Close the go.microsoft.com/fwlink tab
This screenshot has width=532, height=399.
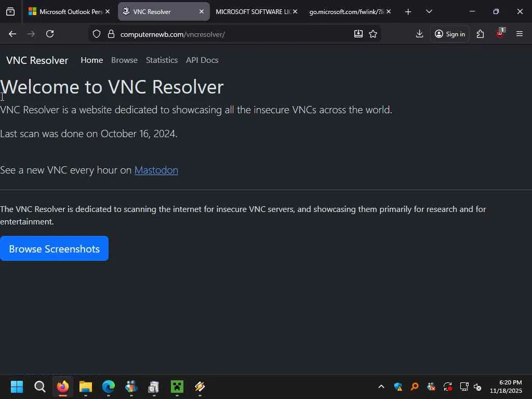coord(389,12)
